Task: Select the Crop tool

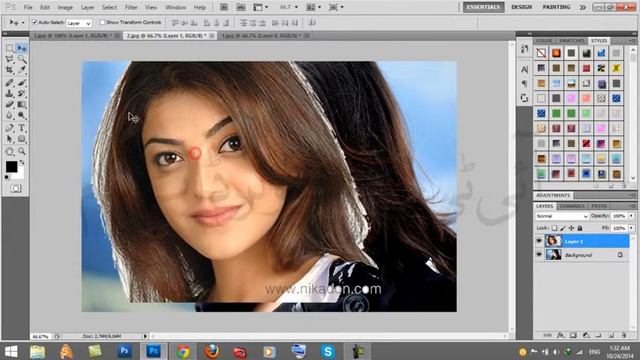Action: pyautogui.click(x=9, y=70)
